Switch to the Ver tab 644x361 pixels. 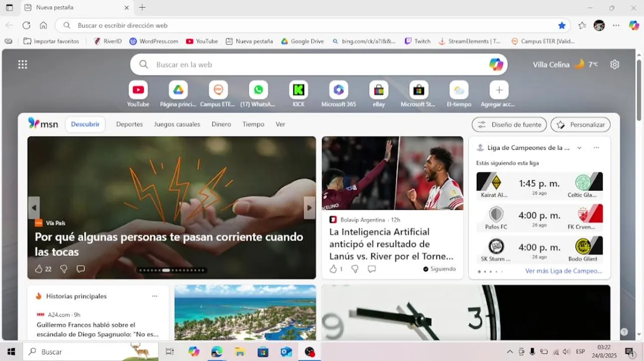point(280,124)
